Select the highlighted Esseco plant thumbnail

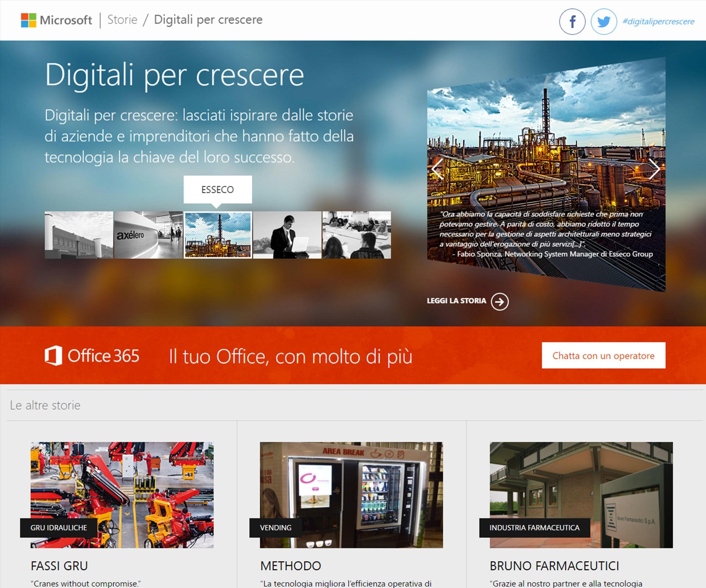218,235
